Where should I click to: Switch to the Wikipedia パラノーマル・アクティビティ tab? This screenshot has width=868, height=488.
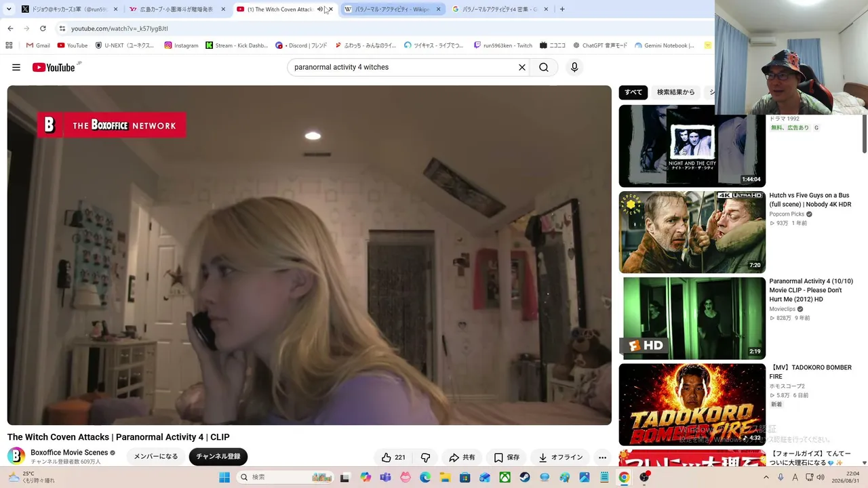coord(393,9)
